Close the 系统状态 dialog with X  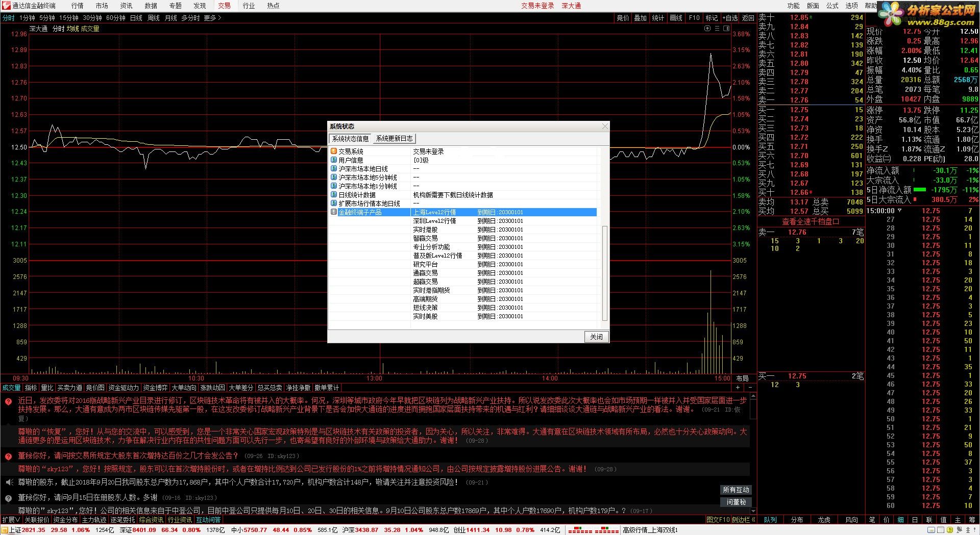(605, 126)
